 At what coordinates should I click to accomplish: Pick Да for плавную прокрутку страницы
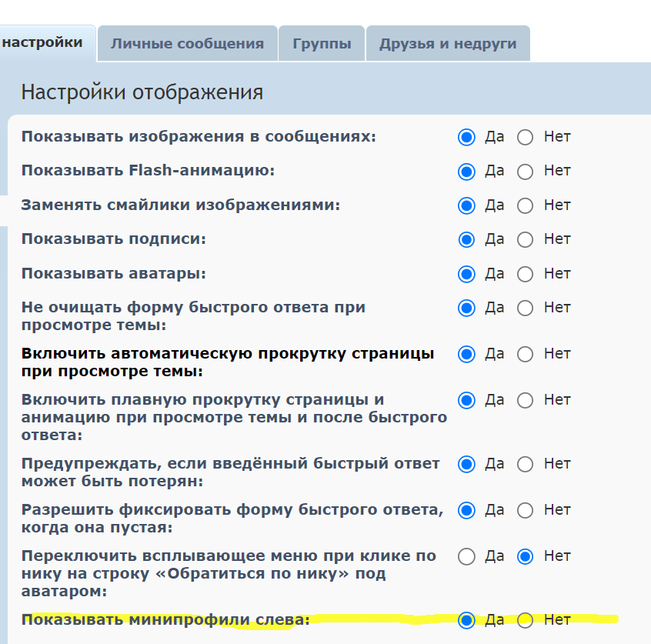coord(466,400)
